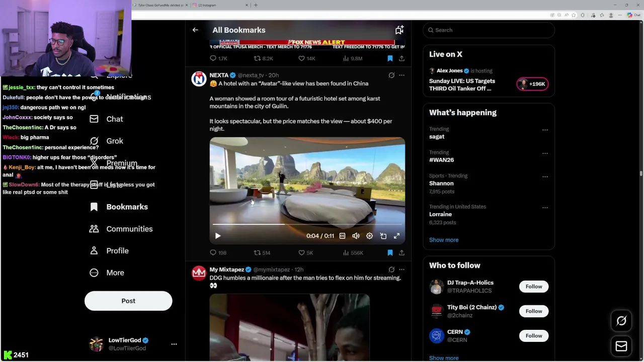Expand the More sidebar menu
Image resolution: width=644 pixels, height=362 pixels.
pos(106,273)
